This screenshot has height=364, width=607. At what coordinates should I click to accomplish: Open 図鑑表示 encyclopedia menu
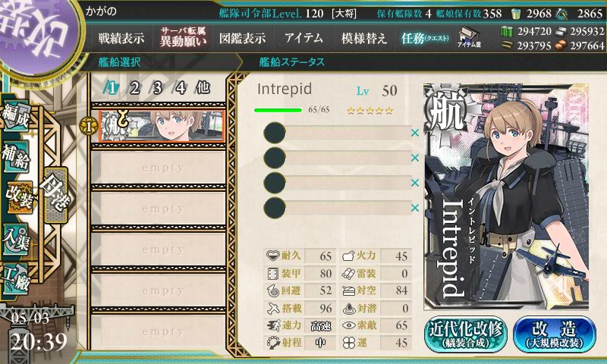point(242,38)
